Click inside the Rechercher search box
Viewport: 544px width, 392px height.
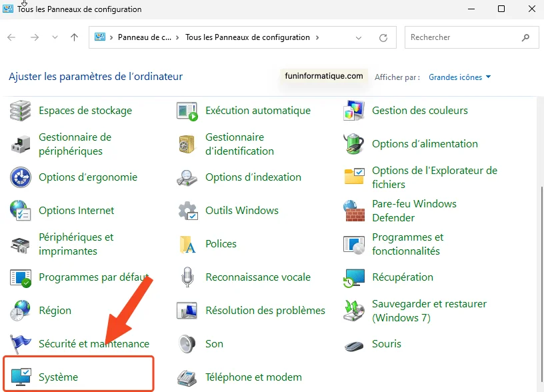click(467, 37)
